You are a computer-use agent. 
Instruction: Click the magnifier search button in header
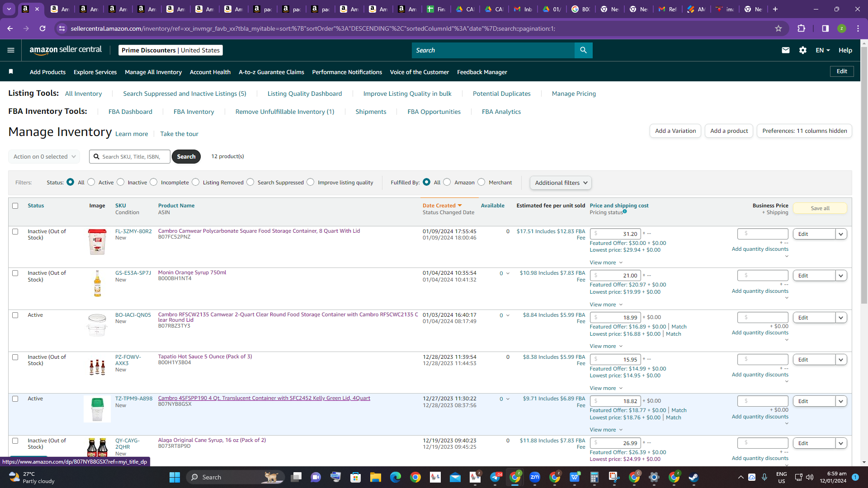[x=583, y=50]
